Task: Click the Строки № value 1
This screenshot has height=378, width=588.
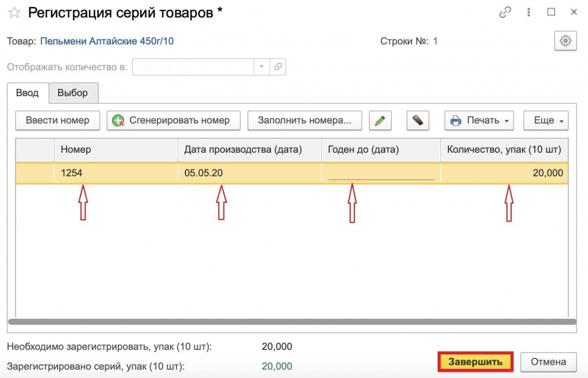Action: (x=435, y=41)
